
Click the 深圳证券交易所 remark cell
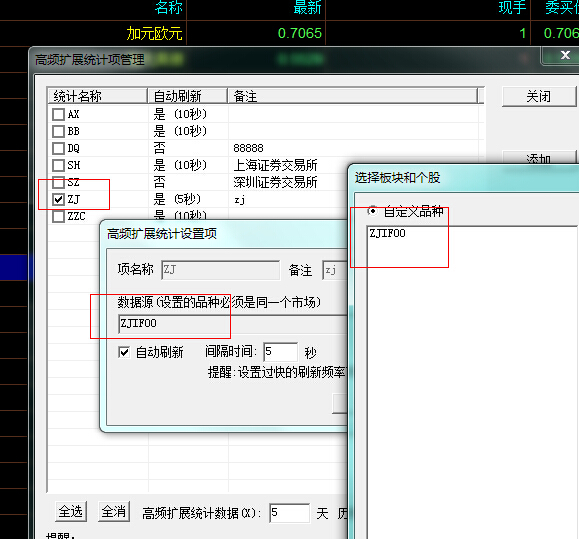click(x=275, y=182)
